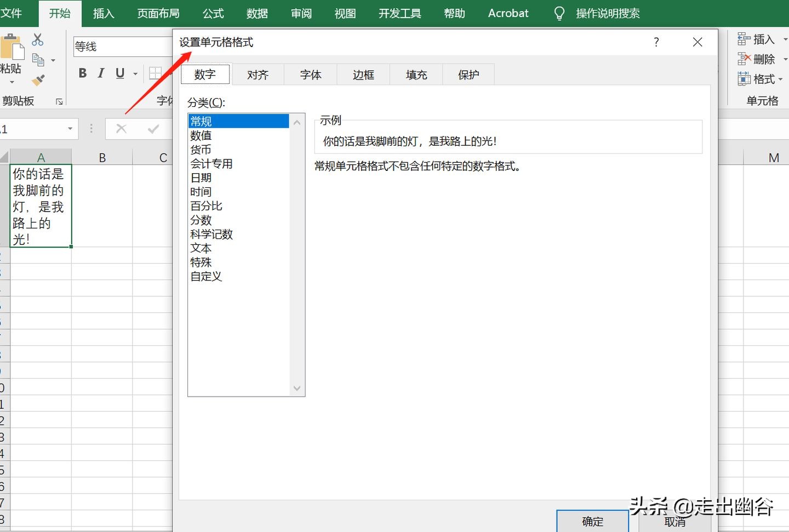Open the 文件 menu
The image size is (789, 532).
click(x=10, y=13)
